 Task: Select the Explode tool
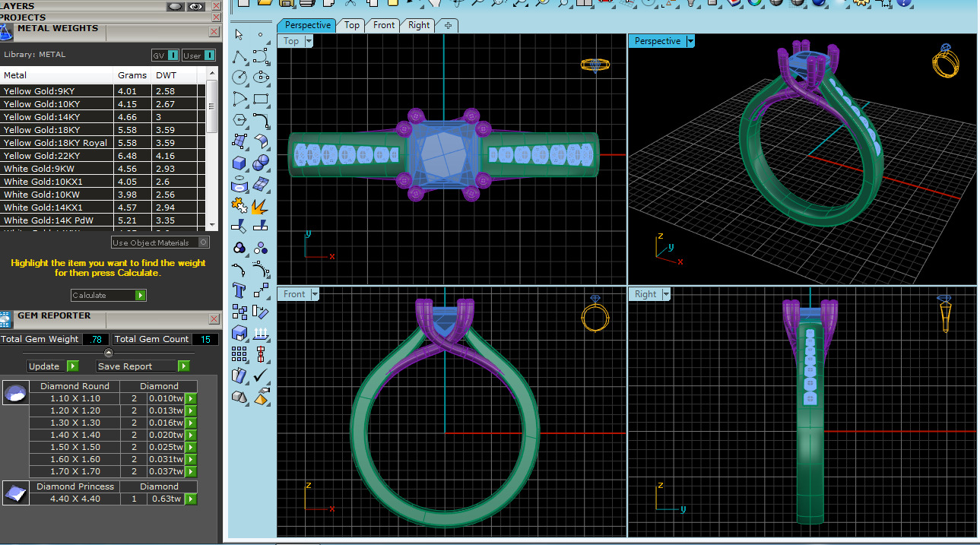pyautogui.click(x=261, y=205)
